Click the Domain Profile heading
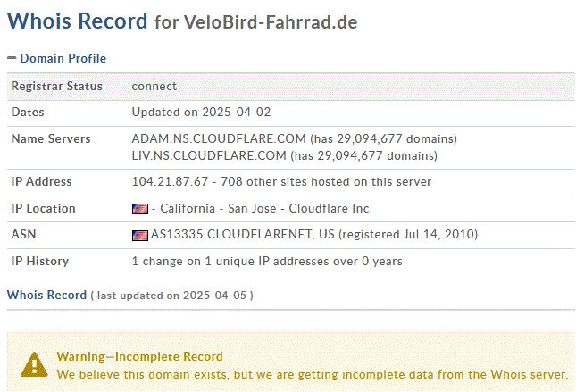The image size is (576, 392). (63, 58)
